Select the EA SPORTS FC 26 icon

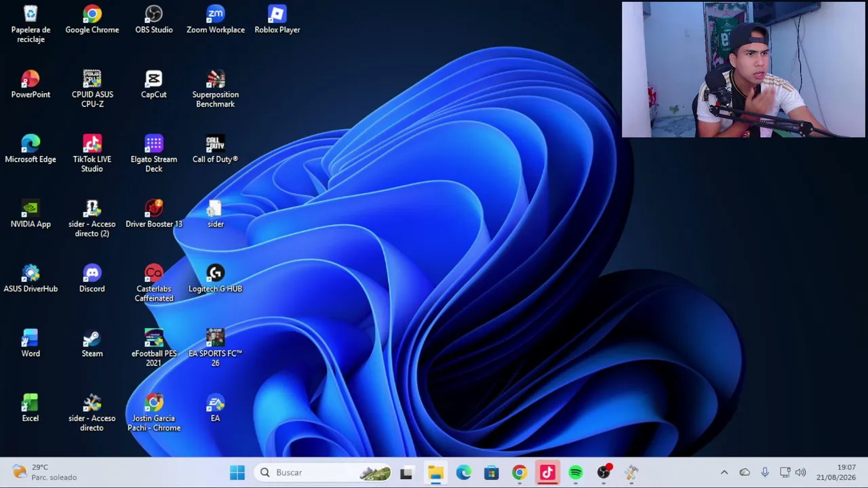(x=216, y=348)
